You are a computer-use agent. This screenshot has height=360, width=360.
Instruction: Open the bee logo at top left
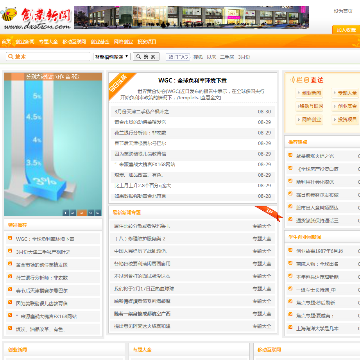tap(36, 18)
